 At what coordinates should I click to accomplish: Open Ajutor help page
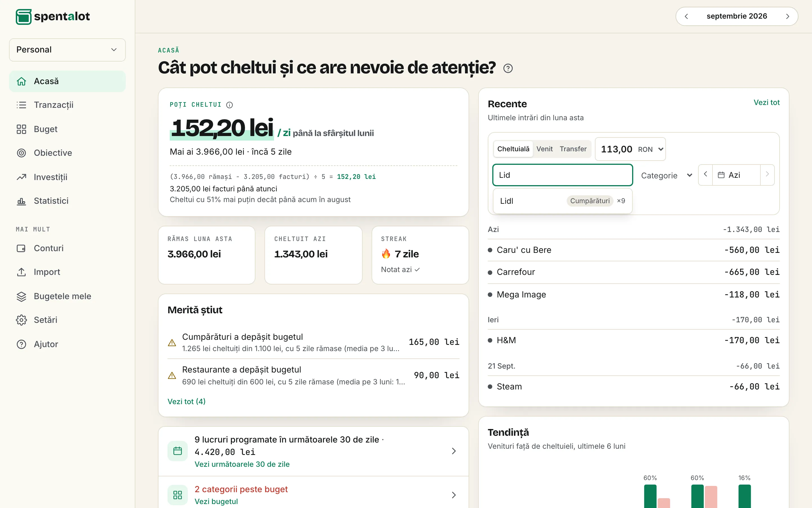tap(67, 344)
